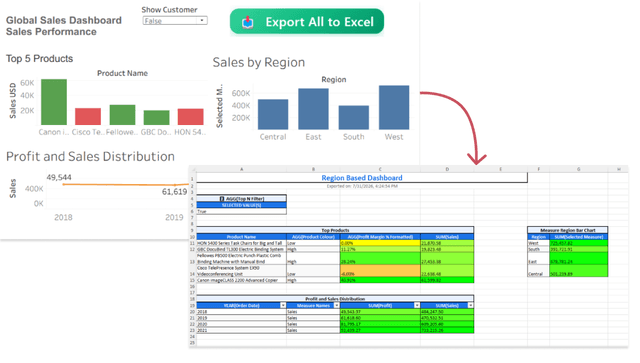Click the yellow 0.00% profit margin cell
Screen dimensions: 640x363
click(380, 243)
